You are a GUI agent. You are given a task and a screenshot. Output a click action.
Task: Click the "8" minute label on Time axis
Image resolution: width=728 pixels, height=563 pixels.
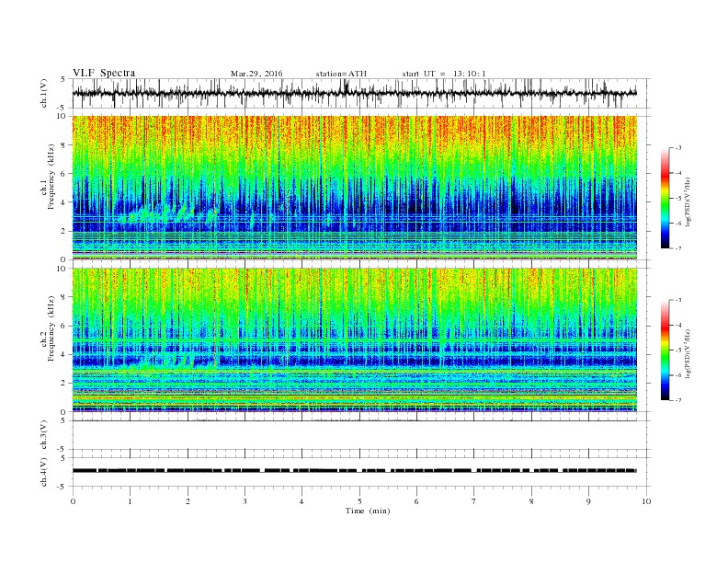coord(531,501)
